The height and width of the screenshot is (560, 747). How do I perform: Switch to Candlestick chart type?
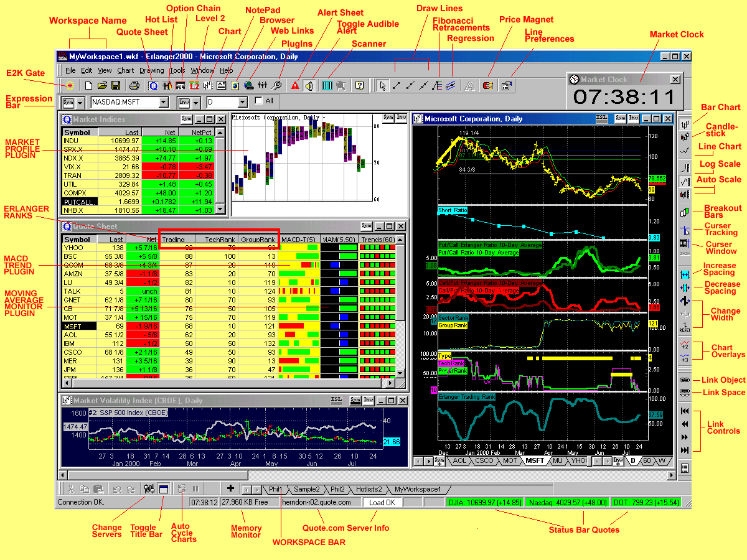click(x=685, y=136)
